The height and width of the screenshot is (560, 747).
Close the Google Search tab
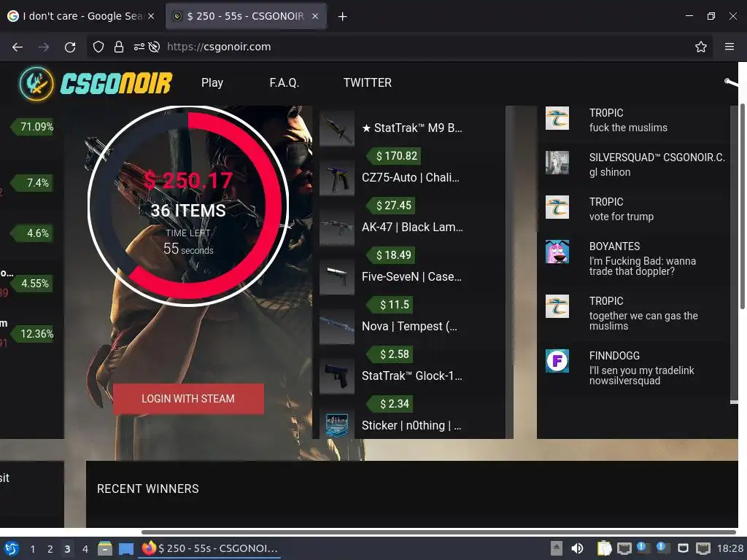(150, 16)
